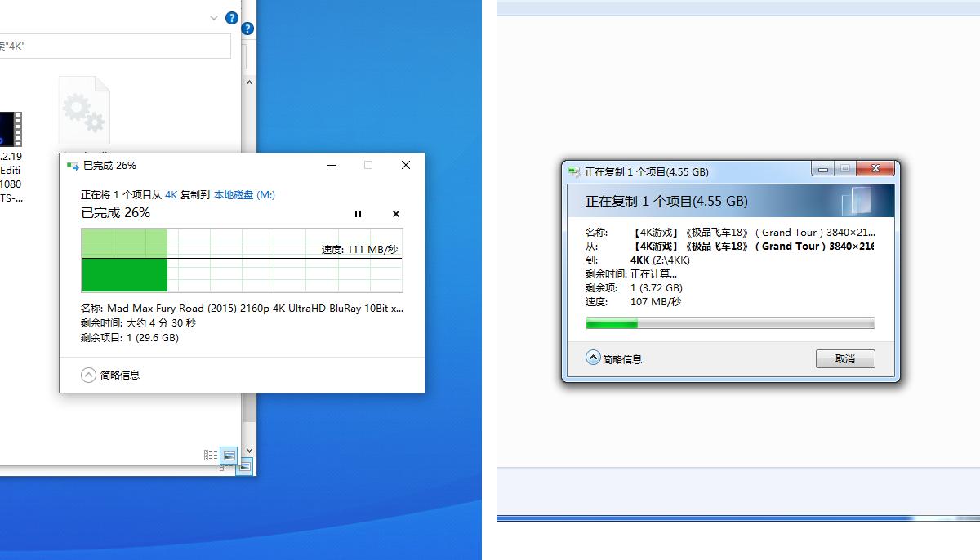Click the scrollbar down arrow in Explorer
980x560 pixels.
[x=249, y=449]
